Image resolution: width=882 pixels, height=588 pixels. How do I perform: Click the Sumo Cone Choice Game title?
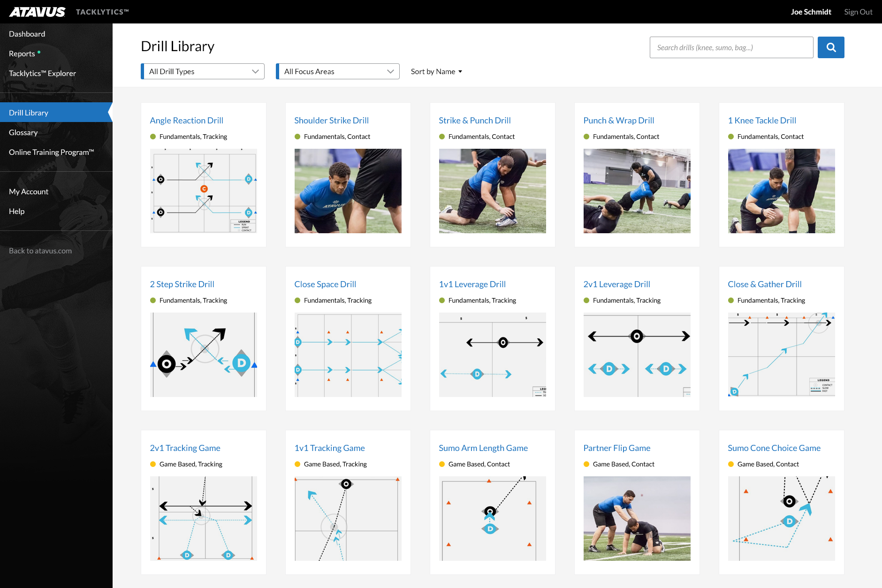(x=774, y=448)
